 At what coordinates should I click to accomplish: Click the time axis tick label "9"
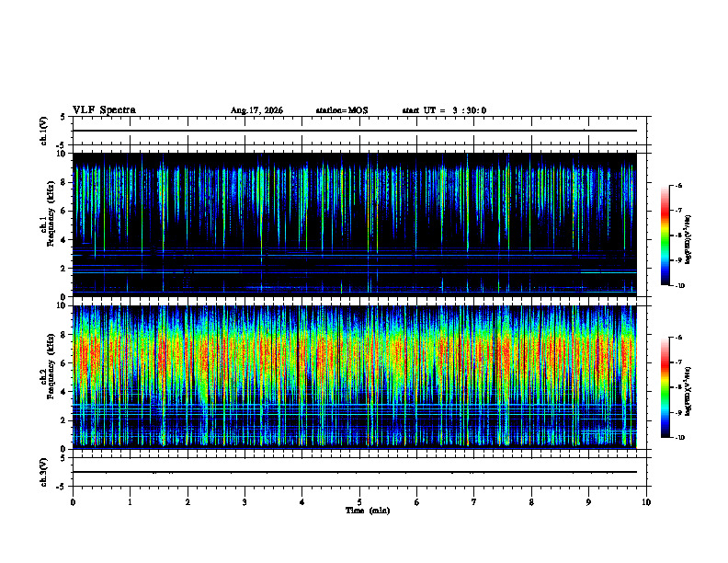pos(588,502)
